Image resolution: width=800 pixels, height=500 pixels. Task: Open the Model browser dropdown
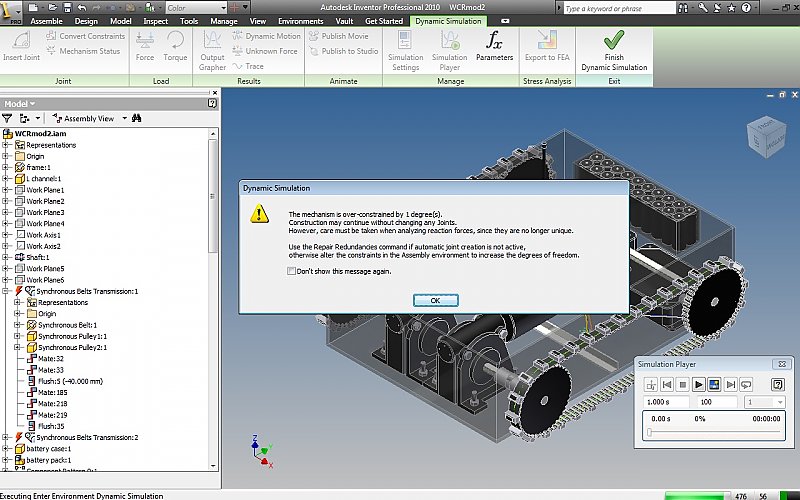tap(20, 104)
